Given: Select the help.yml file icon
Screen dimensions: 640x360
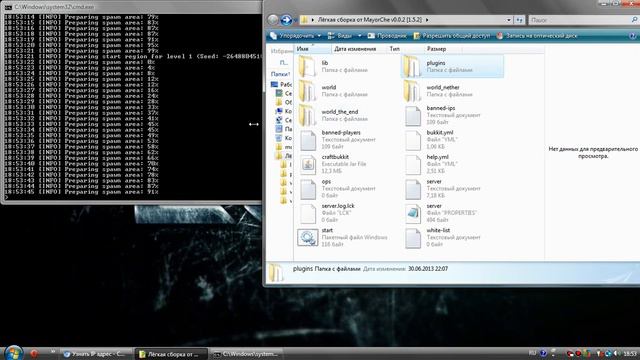Looking at the screenshot, I should 413,164.
